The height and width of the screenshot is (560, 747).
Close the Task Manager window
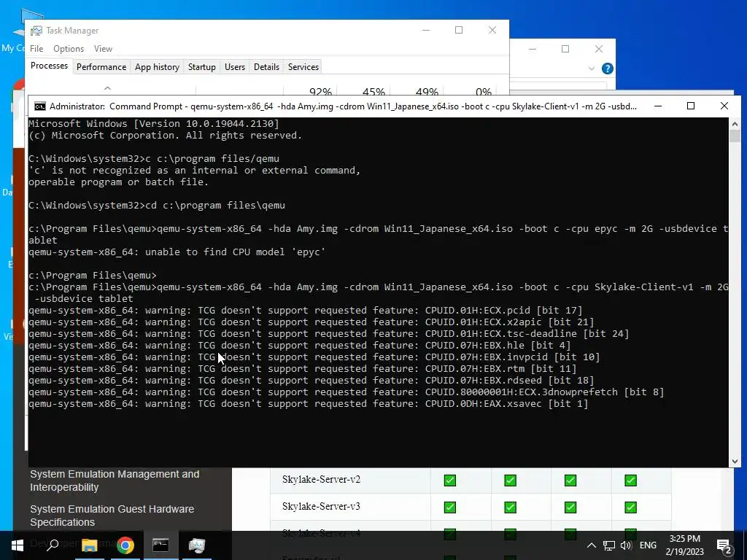[x=492, y=30]
